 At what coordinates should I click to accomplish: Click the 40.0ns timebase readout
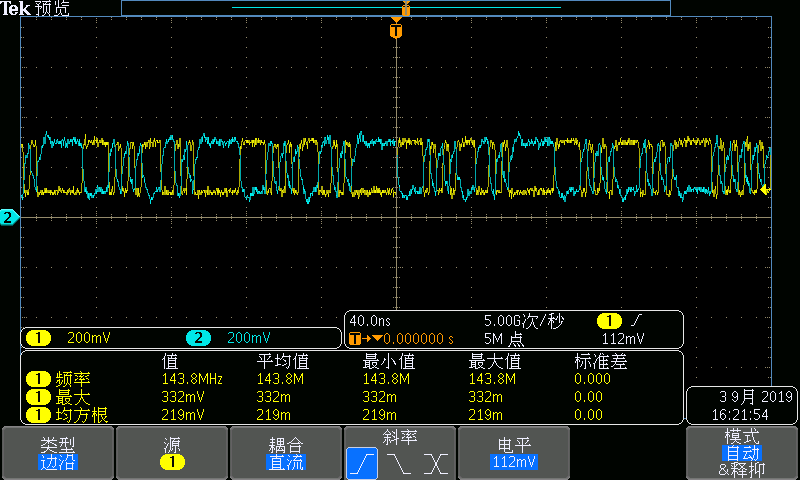coord(370,321)
